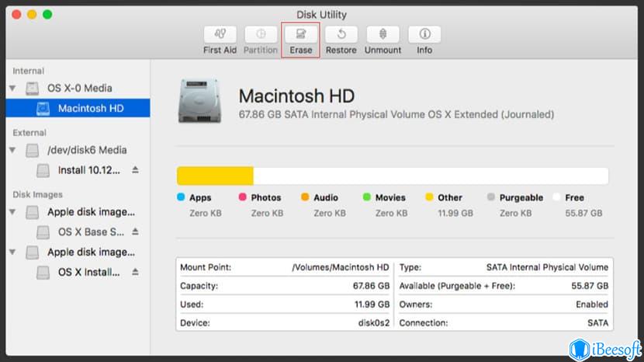Click the Erase label
This screenshot has width=644, height=362.
(300, 50)
